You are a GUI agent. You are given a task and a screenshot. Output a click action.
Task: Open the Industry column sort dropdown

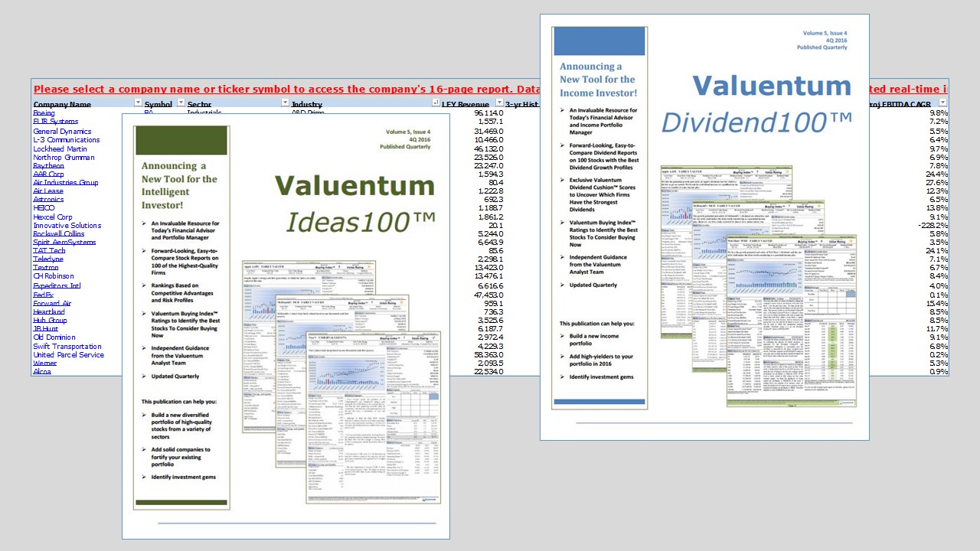(436, 103)
